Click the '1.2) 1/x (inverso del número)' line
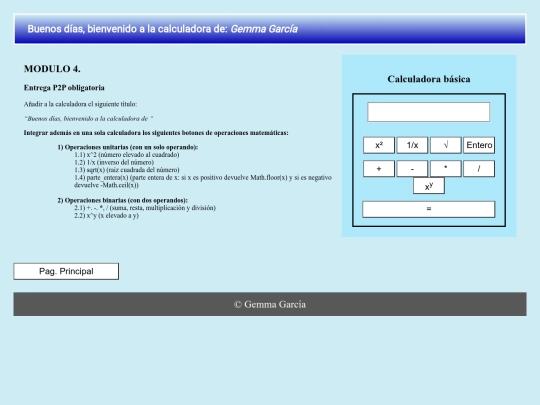This screenshot has width=540, height=405. (114, 162)
